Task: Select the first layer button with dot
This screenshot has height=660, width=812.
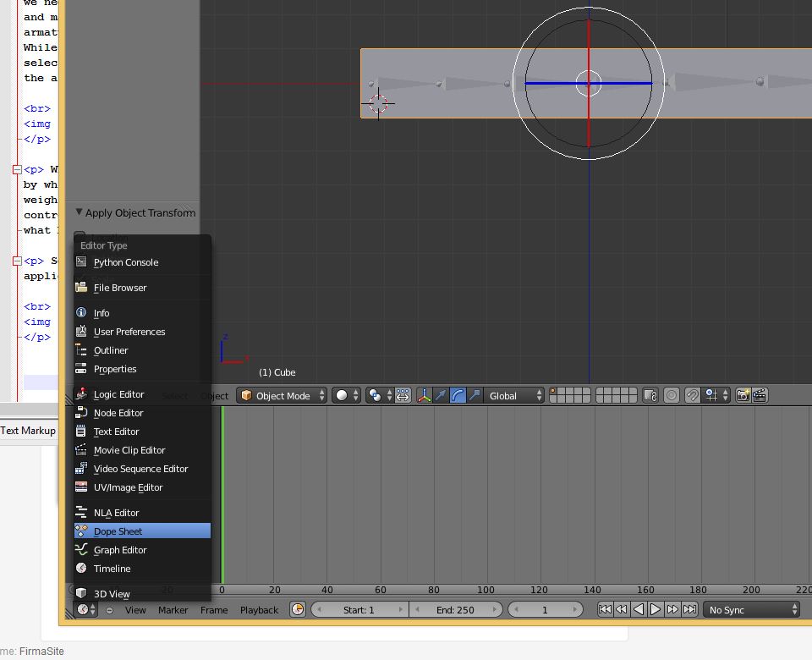Action: click(553, 392)
